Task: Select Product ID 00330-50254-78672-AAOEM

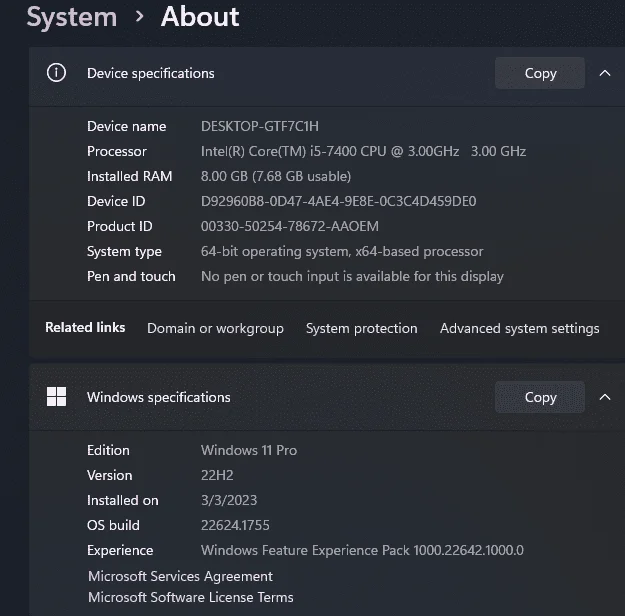Action: point(290,226)
